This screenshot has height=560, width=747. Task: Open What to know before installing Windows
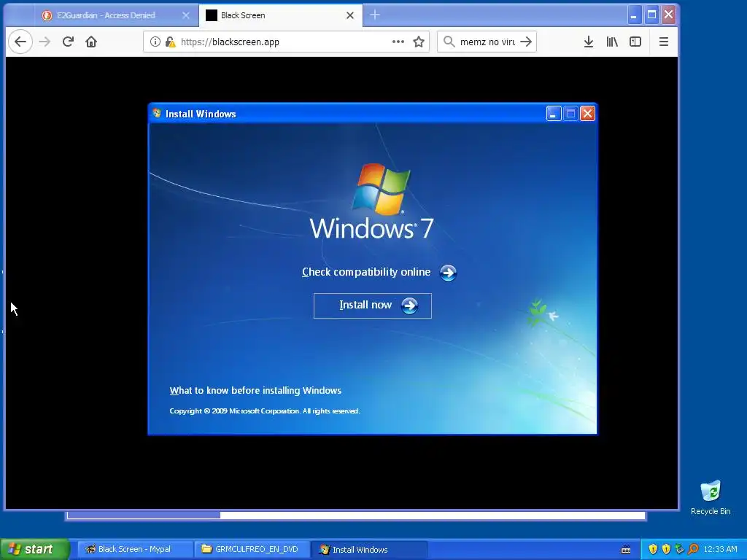pos(255,391)
